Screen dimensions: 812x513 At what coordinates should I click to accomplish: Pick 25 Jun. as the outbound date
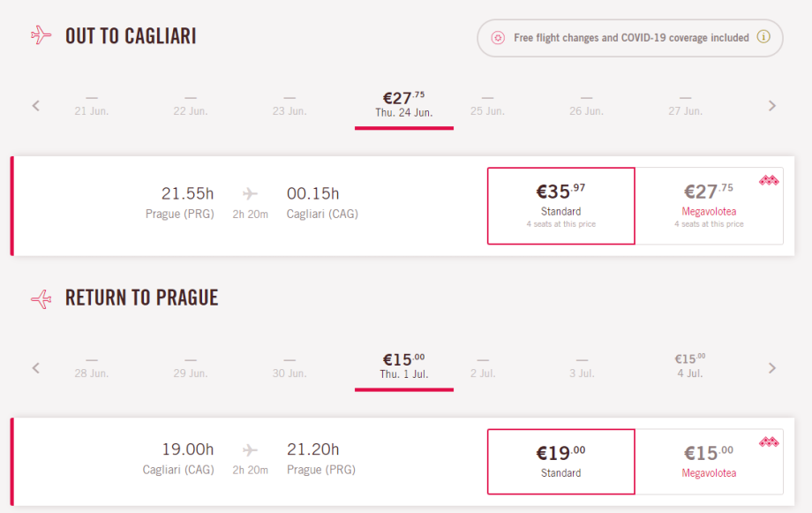(487, 105)
